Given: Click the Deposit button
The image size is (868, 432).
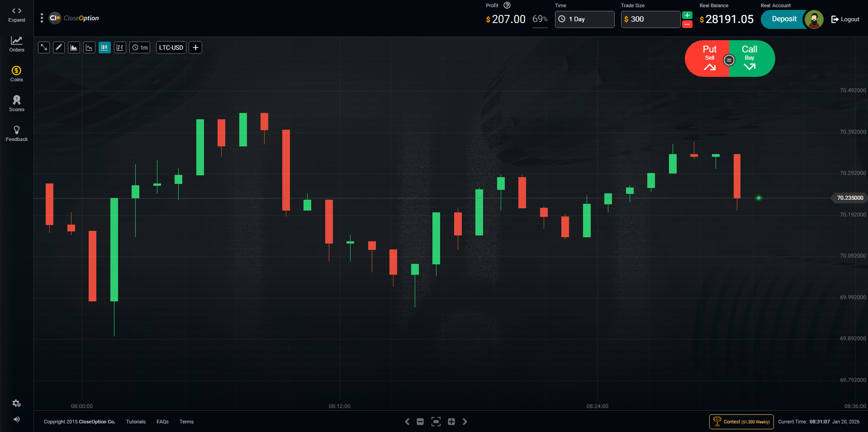Looking at the screenshot, I should (784, 19).
